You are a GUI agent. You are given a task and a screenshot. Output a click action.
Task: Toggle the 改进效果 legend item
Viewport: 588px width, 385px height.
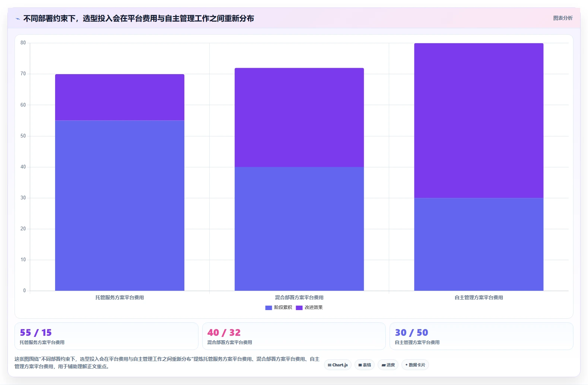(309, 307)
